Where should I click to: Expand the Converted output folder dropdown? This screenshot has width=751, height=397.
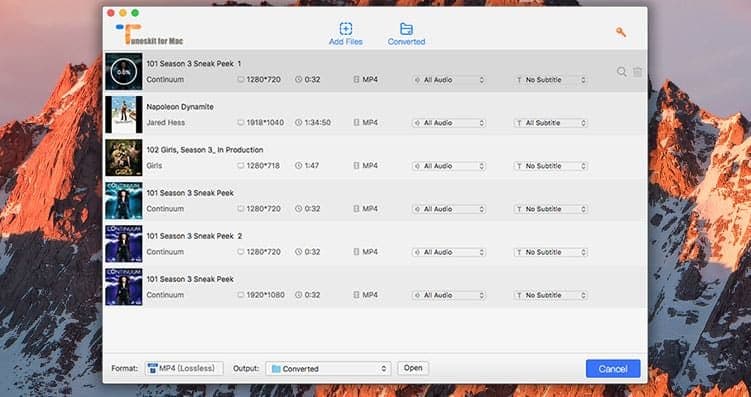329,369
